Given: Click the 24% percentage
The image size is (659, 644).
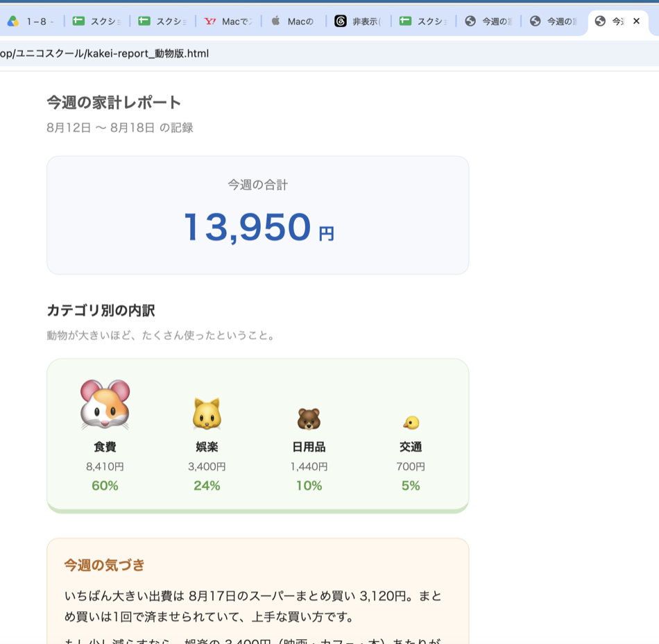Looking at the screenshot, I should tap(207, 486).
